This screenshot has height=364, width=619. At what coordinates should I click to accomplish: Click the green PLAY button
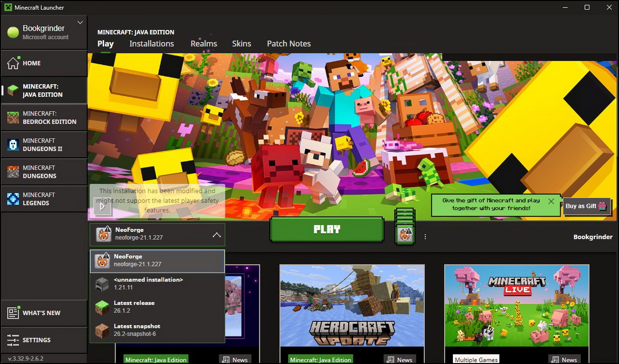pos(327,229)
